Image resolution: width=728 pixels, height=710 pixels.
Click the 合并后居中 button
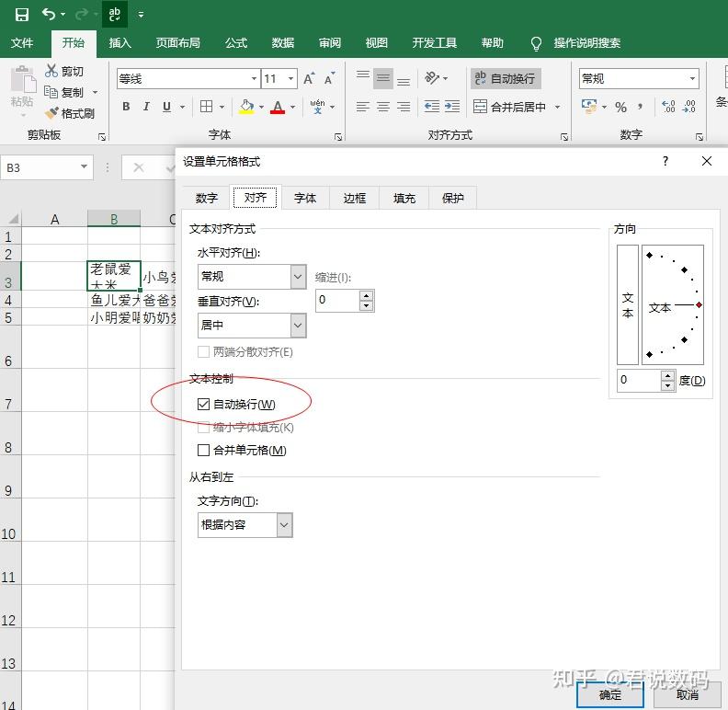[x=510, y=107]
